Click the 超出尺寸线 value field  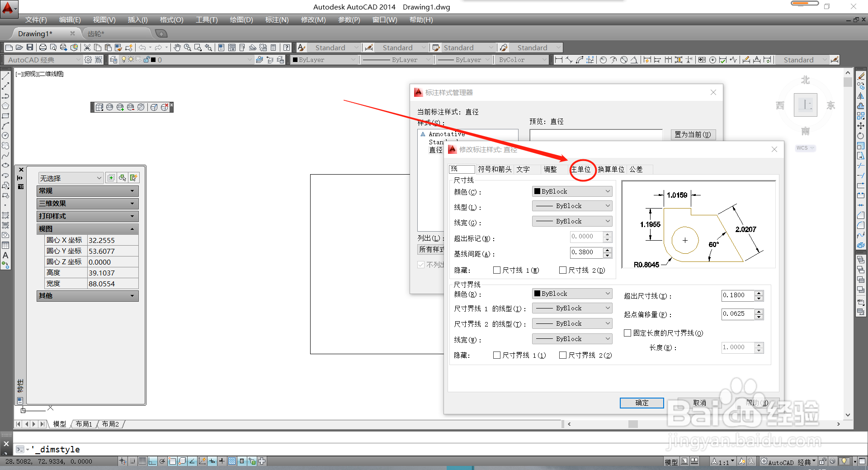738,295
